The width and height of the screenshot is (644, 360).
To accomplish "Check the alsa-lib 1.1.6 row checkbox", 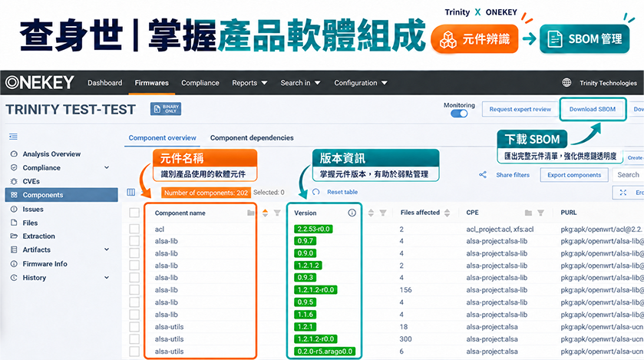I will [134, 315].
